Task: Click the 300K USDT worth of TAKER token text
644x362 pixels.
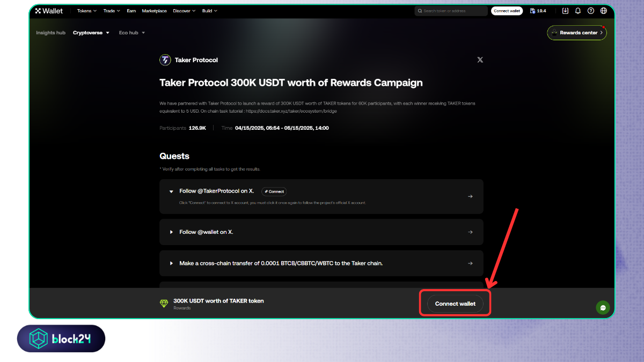Action: [x=218, y=301]
